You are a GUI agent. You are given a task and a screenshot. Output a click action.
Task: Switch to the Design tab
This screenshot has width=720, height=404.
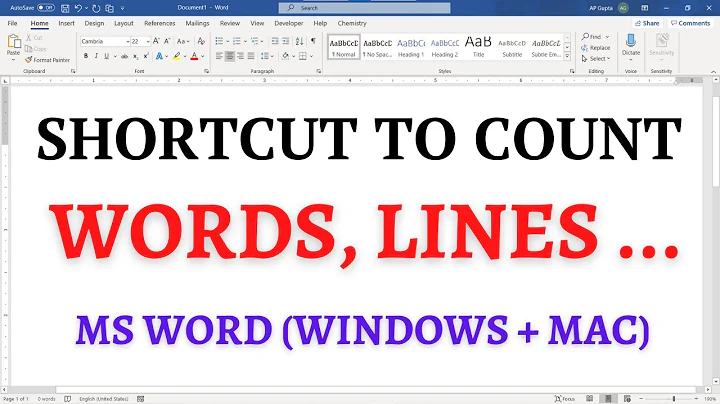(x=94, y=23)
